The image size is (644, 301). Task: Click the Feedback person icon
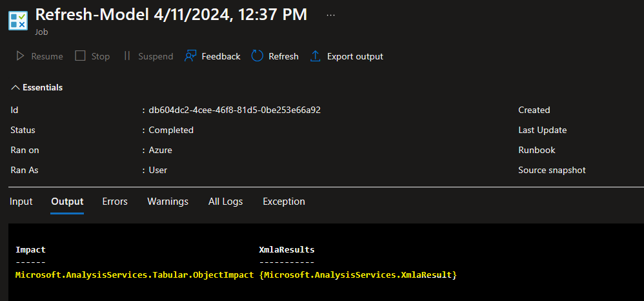(190, 56)
